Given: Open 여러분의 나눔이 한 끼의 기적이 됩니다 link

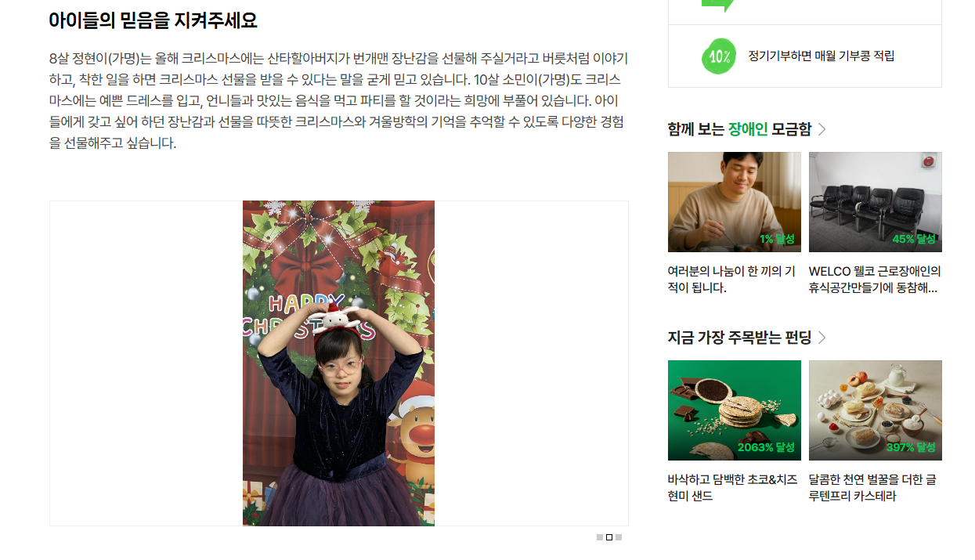Looking at the screenshot, I should (x=732, y=280).
